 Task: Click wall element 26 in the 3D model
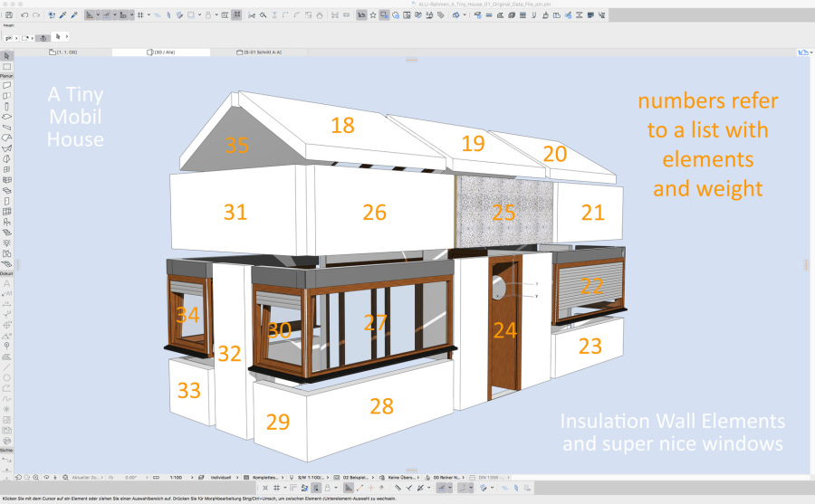[374, 212]
